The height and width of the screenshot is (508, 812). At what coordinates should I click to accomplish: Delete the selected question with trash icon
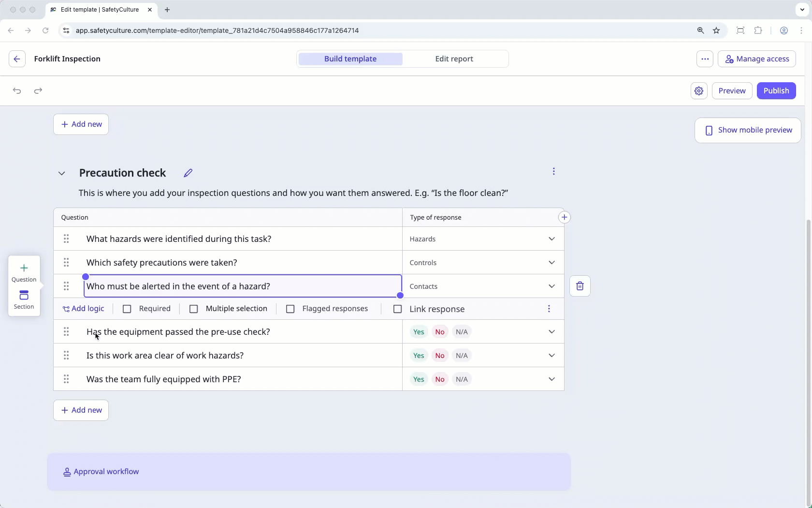580,286
